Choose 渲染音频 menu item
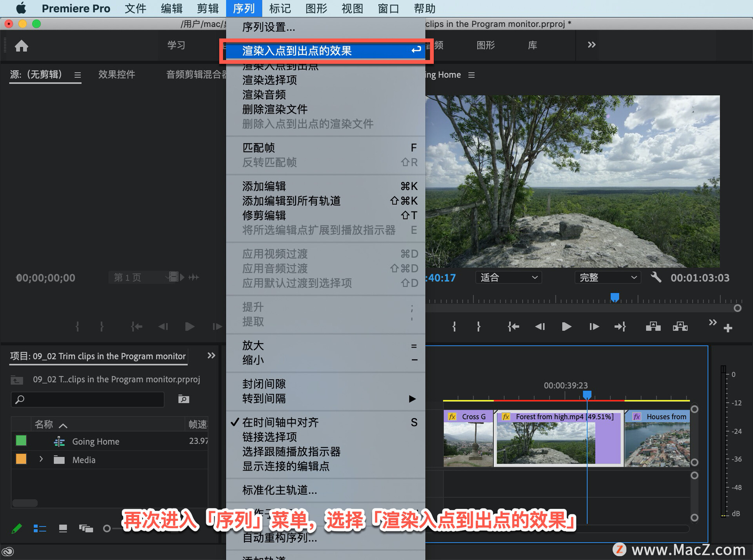The image size is (753, 560). pyautogui.click(x=326, y=95)
